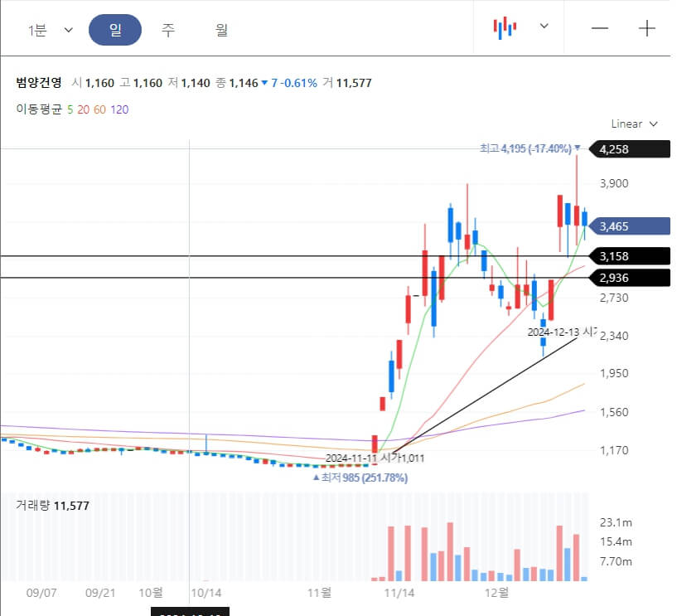Viewport: 677px width, 616px height.
Task: Select the 3,158 horizontal line tag
Action: (630, 256)
